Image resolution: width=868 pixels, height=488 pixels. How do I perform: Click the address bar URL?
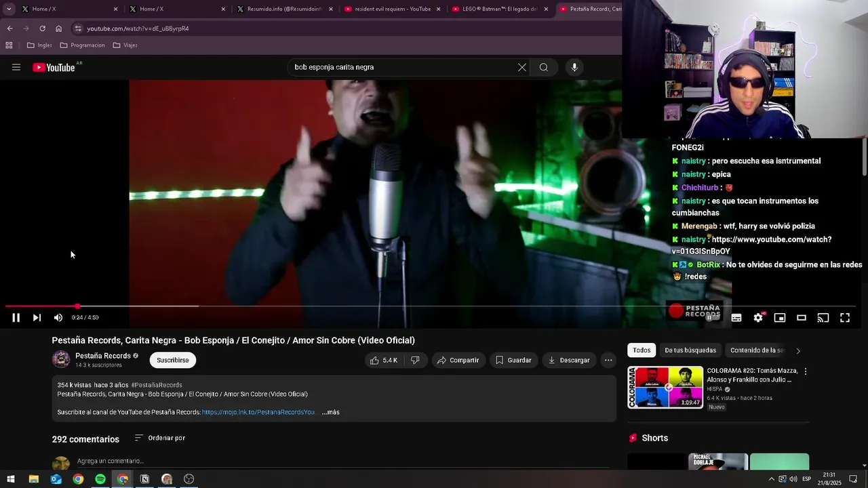pyautogui.click(x=138, y=28)
